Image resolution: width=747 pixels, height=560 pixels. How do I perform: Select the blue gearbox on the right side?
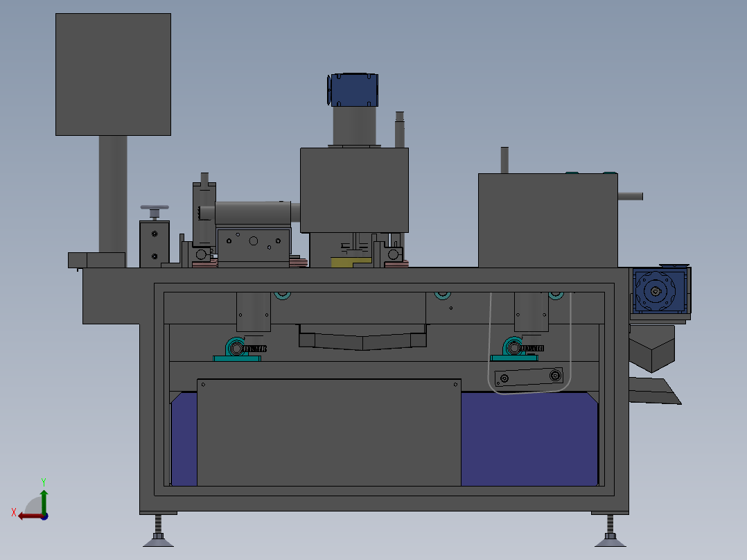point(660,290)
